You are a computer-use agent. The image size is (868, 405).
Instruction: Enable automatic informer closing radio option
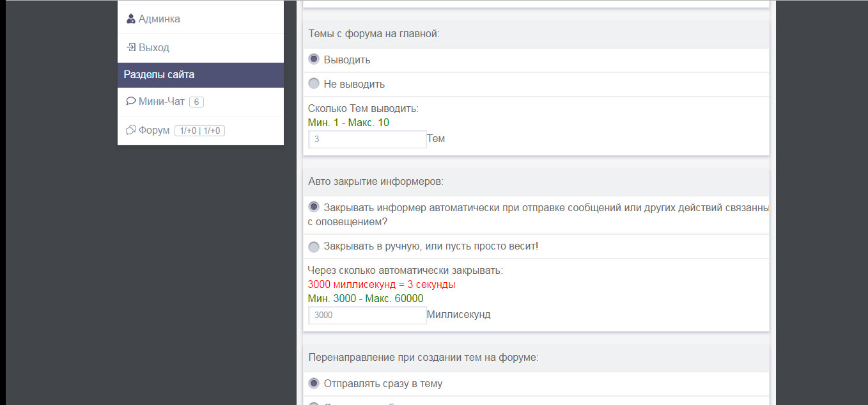click(314, 207)
